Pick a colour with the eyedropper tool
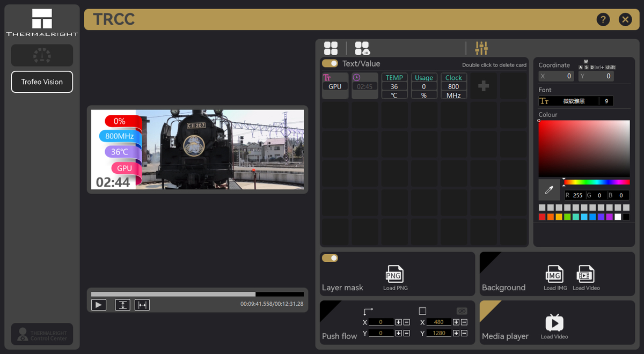The width and height of the screenshot is (644, 354). pos(549,190)
